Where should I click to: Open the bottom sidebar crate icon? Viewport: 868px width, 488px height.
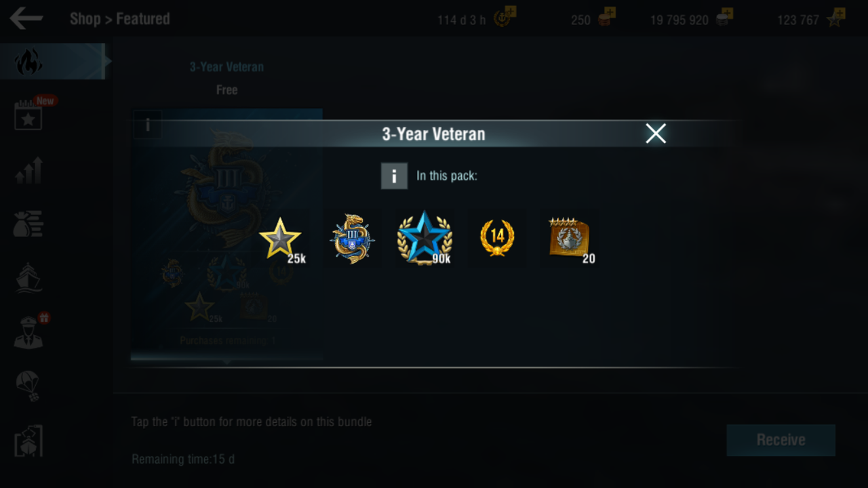click(28, 441)
